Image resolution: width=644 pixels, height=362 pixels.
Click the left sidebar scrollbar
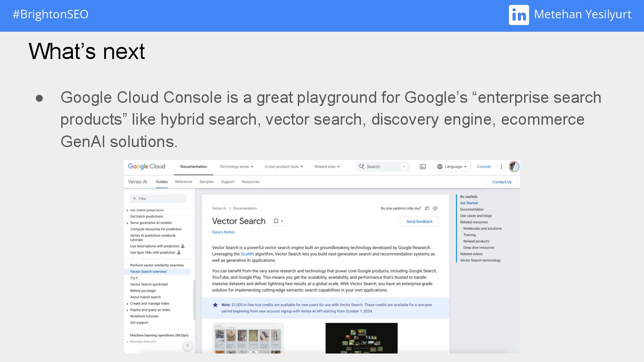(x=194, y=300)
